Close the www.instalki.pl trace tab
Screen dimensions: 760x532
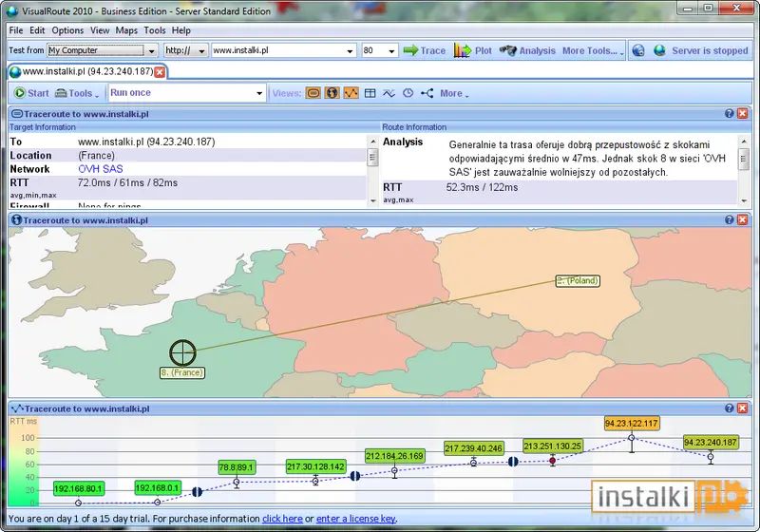point(160,72)
